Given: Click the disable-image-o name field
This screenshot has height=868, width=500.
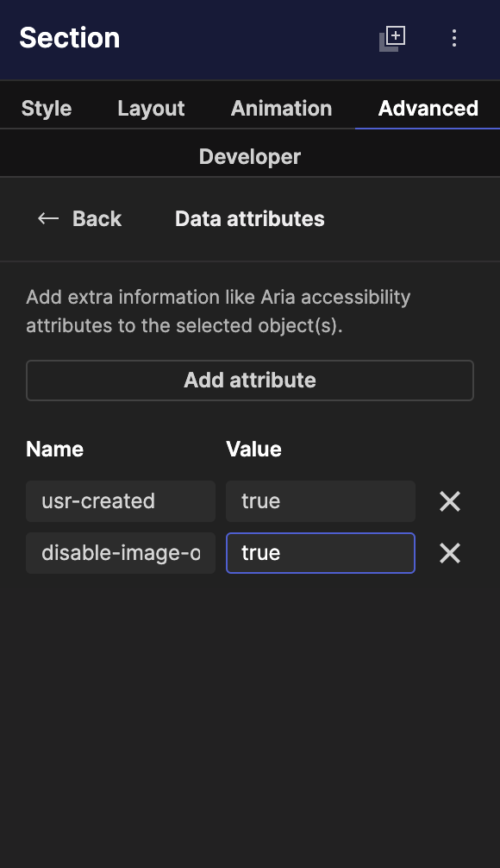Looking at the screenshot, I should pyautogui.click(x=120, y=553).
